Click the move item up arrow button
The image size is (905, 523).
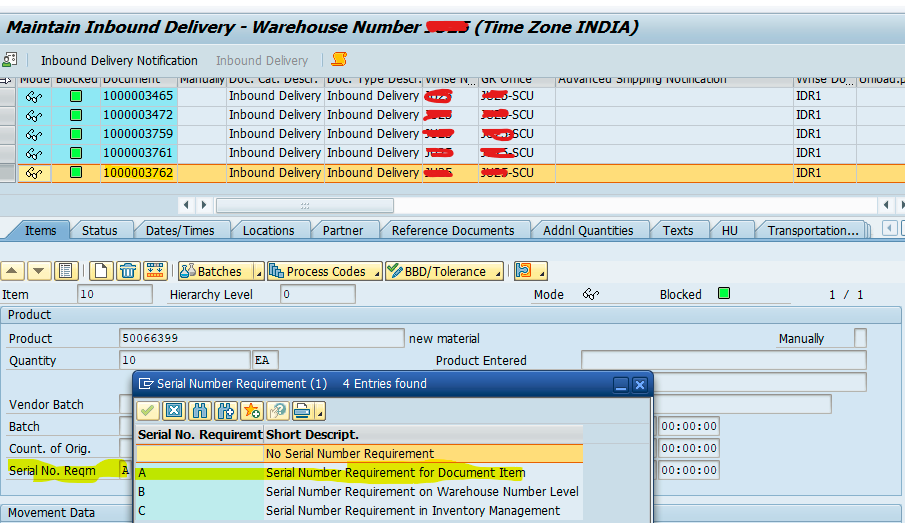(x=13, y=271)
